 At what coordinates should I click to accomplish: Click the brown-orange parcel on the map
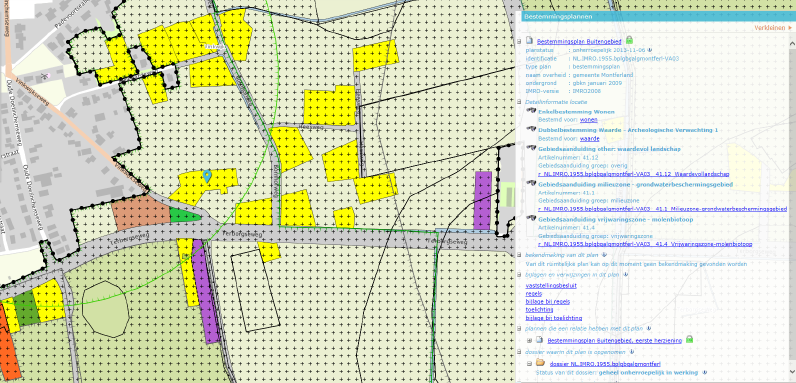141,212
